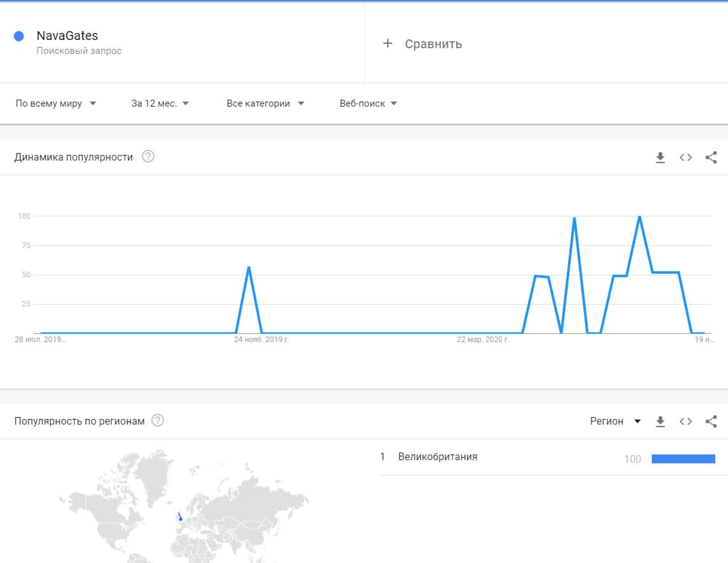
Task: Click the United Kingdom on the world map
Action: click(180, 519)
